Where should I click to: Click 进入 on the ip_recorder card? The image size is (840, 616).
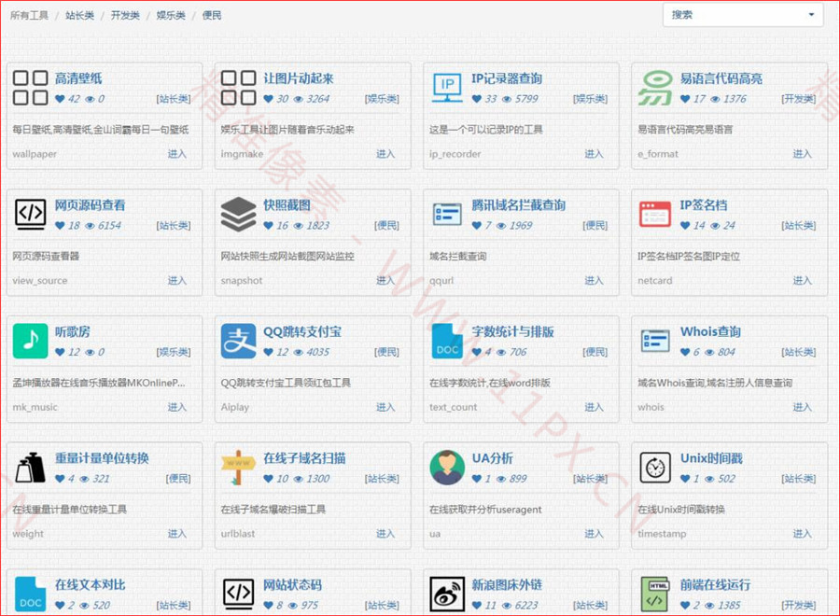(594, 154)
